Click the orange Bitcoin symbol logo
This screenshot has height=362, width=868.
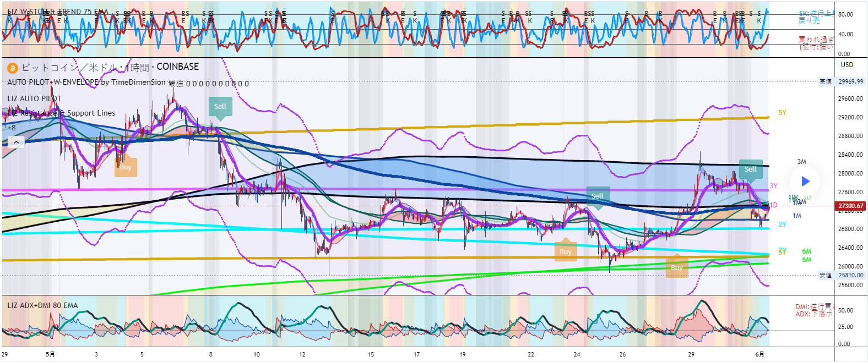[x=13, y=68]
